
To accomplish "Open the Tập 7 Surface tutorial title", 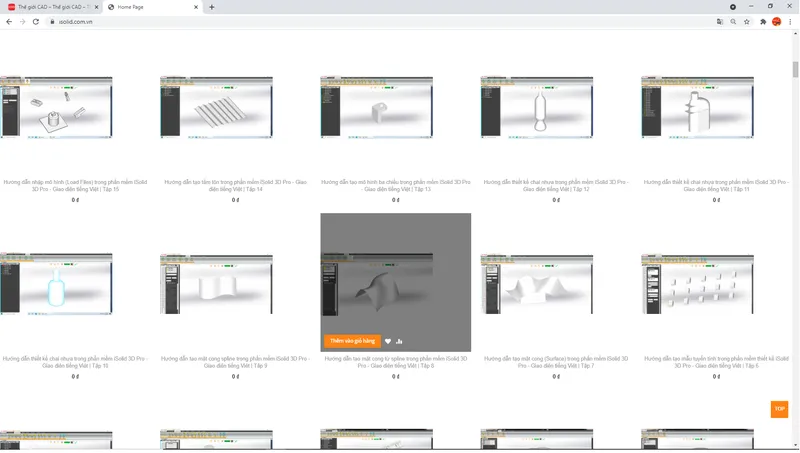I will coord(556,362).
